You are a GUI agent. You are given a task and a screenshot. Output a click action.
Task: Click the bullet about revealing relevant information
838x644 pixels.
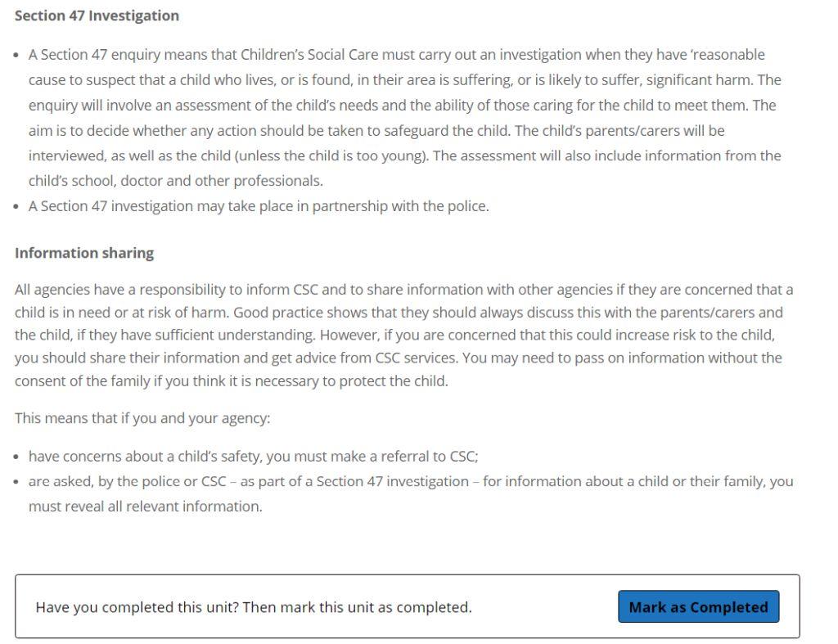coord(409,493)
